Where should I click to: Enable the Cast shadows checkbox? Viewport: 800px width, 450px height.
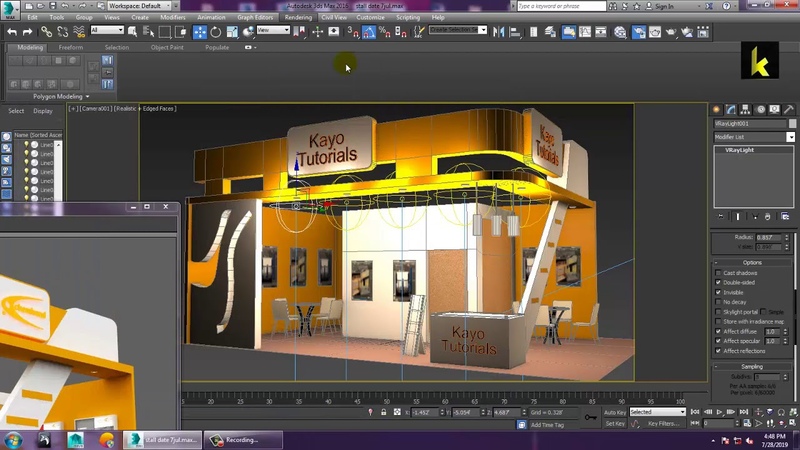(x=718, y=273)
